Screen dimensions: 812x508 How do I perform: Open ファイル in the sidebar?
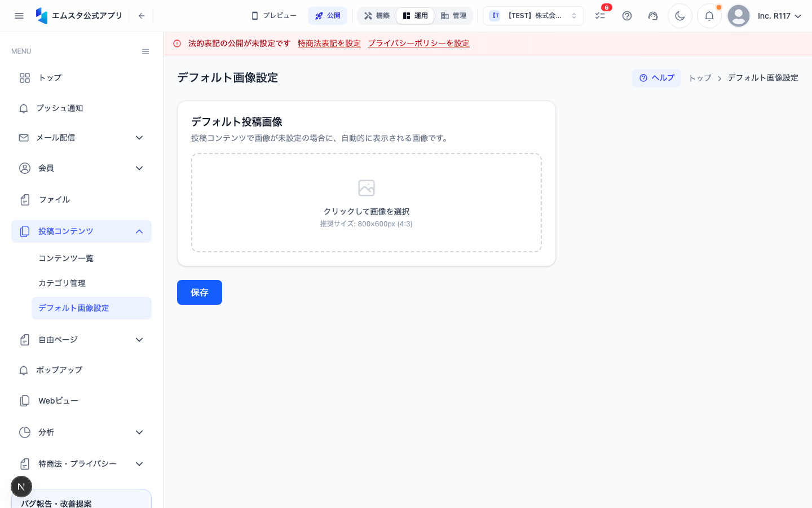tap(81, 200)
